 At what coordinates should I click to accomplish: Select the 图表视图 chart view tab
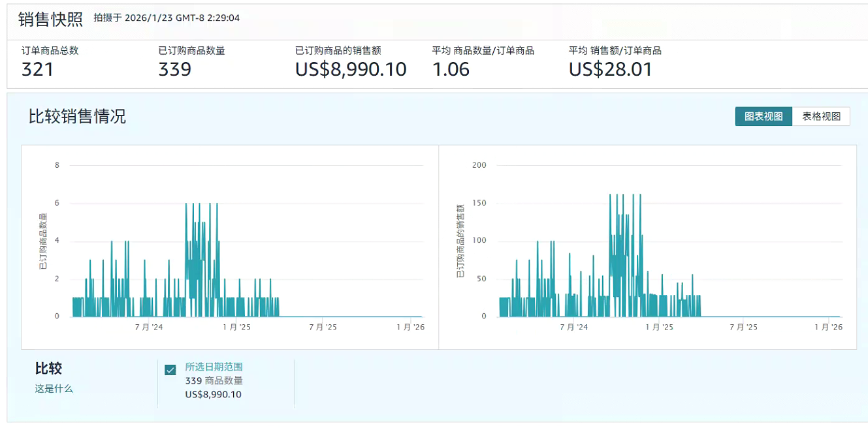pyautogui.click(x=763, y=117)
